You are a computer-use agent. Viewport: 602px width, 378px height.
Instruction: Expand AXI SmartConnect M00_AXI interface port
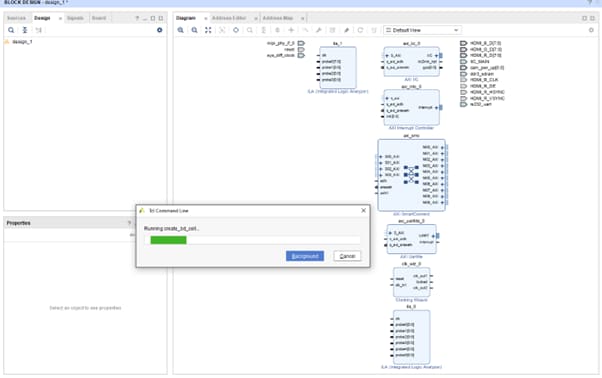click(x=442, y=147)
